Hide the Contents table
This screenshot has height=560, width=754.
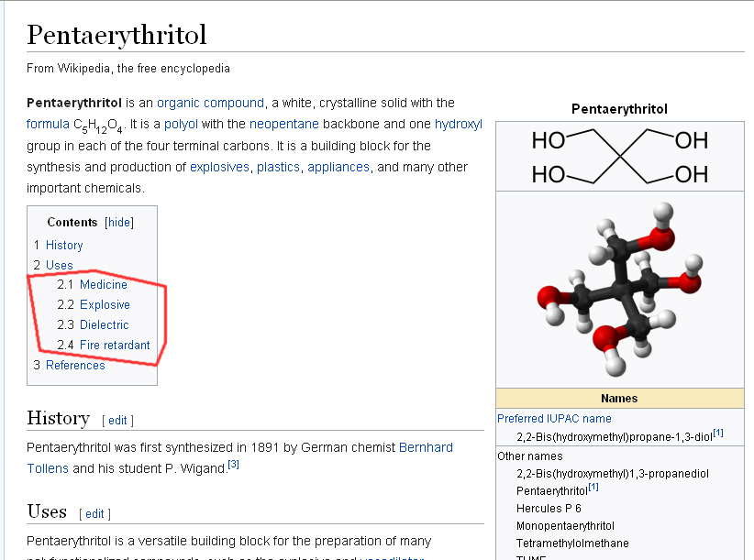(118, 223)
